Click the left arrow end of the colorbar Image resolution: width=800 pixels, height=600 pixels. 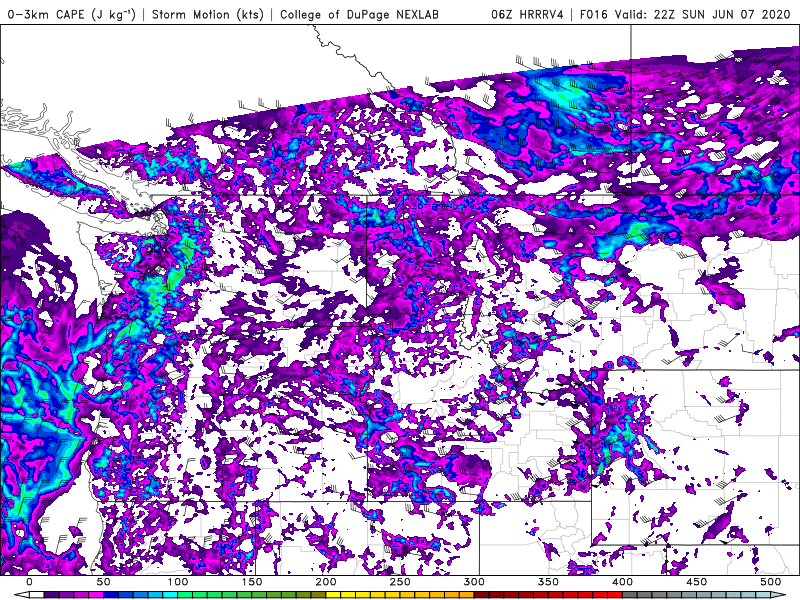tap(22, 594)
